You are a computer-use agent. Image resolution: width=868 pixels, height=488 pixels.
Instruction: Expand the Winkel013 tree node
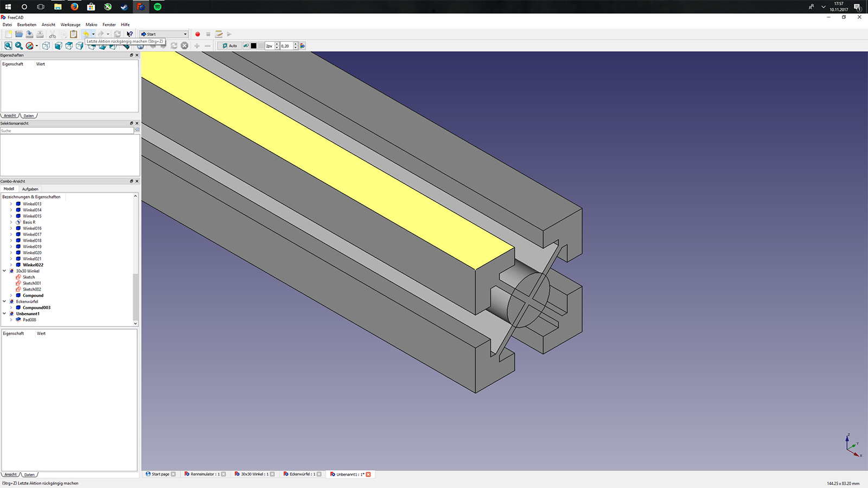11,204
